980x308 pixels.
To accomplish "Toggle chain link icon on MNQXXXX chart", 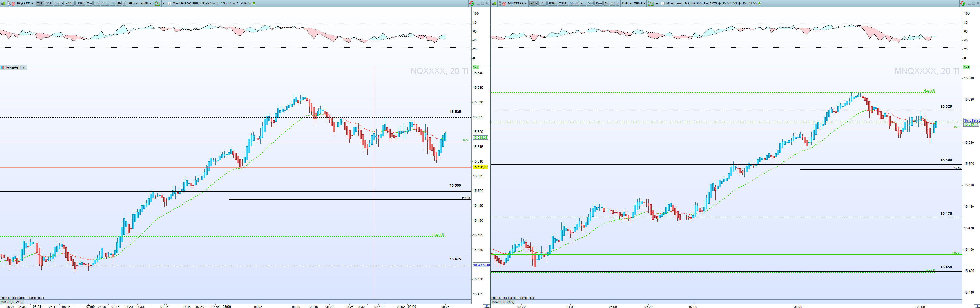I will (500, 3).
